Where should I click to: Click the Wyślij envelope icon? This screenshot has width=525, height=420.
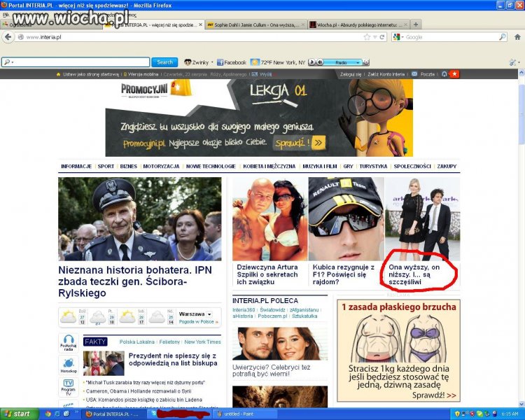click(x=255, y=74)
